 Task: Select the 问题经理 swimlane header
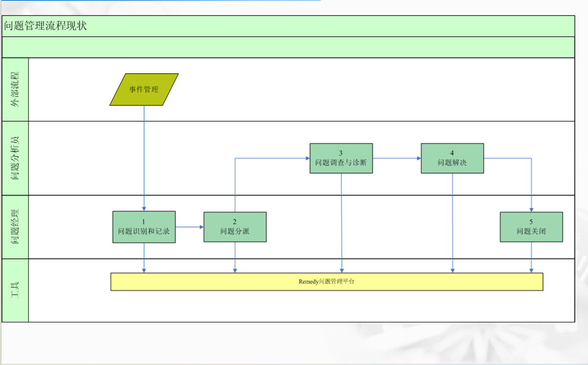[15, 227]
